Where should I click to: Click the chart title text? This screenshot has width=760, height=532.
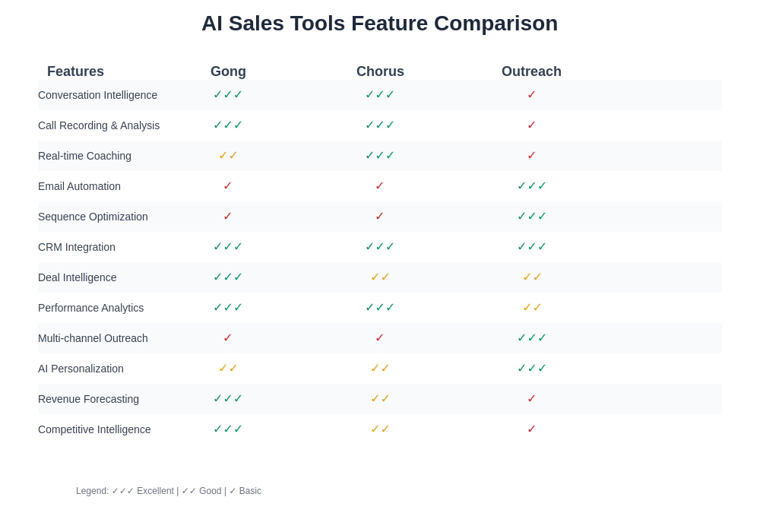click(x=379, y=24)
